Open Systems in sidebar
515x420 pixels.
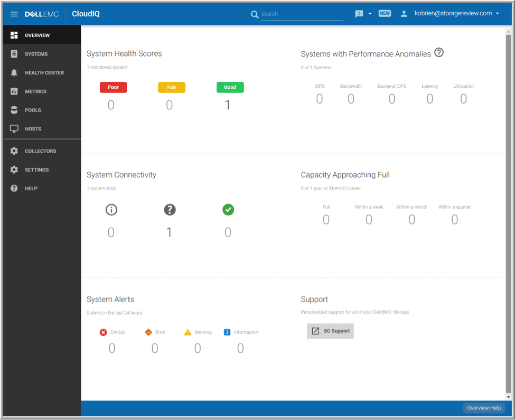42,54
